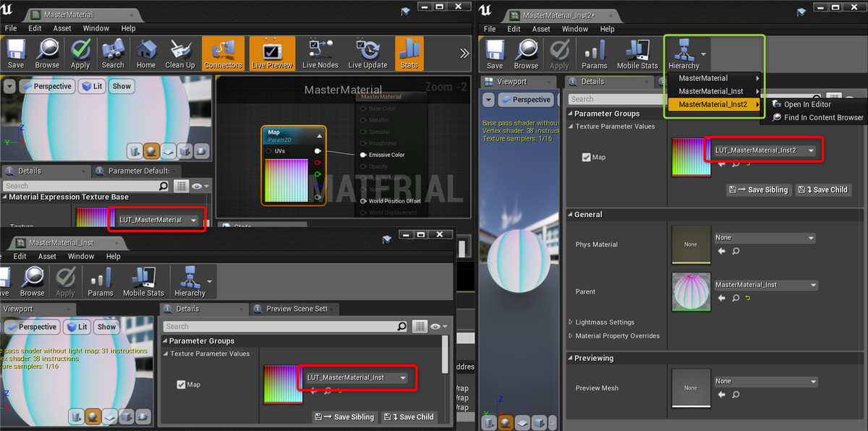Screen dimensions: 868x431
Task: Uncheck the Map checkbox in MasterMaterial_Inst window
Action: point(181,385)
